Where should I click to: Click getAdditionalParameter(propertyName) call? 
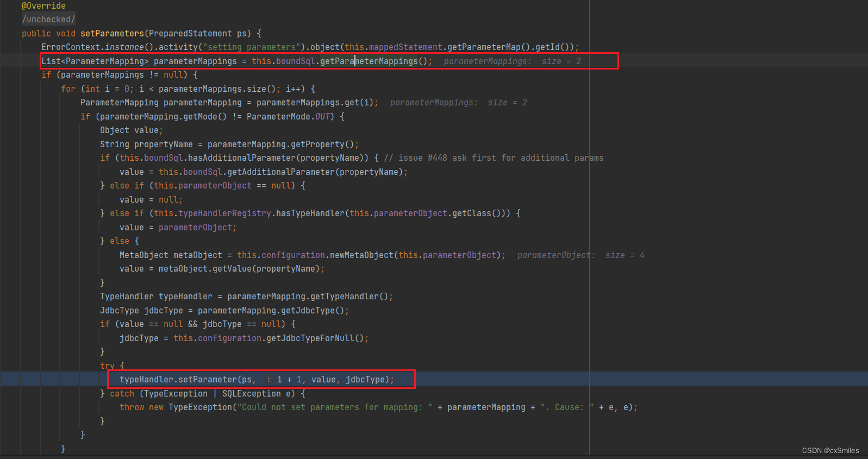pyautogui.click(x=315, y=172)
